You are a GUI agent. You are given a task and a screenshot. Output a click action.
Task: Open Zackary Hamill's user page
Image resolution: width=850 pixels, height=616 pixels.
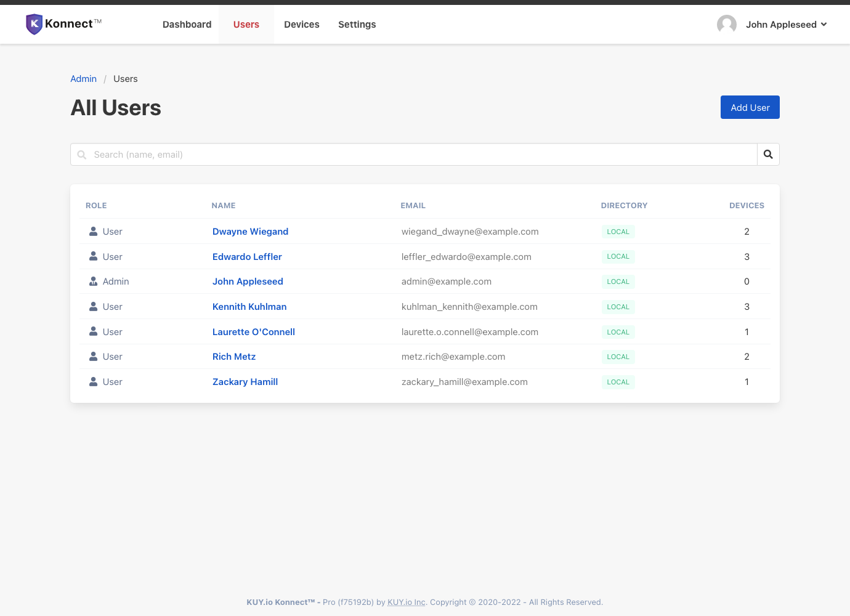click(x=245, y=382)
